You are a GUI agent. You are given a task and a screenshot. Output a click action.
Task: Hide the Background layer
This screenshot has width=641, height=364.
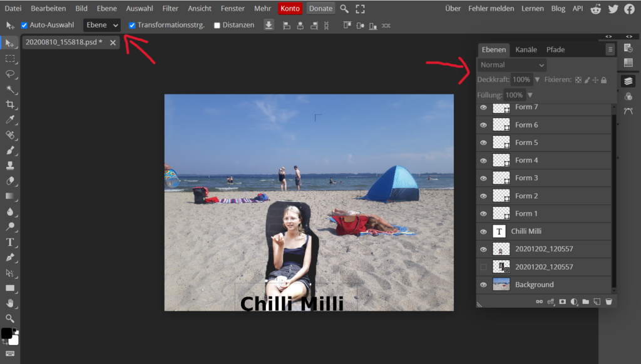[483, 285]
